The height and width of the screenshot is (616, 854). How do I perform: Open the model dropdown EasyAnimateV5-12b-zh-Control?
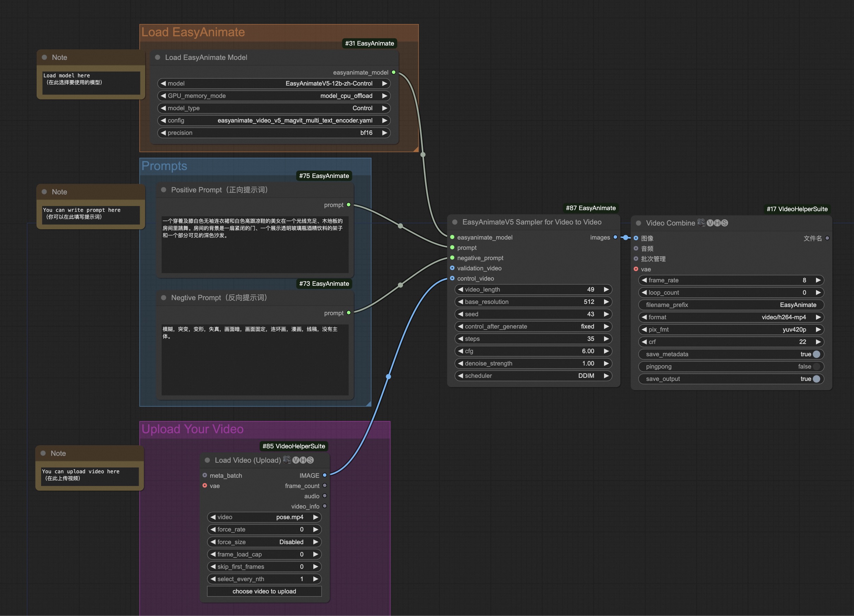(x=274, y=84)
